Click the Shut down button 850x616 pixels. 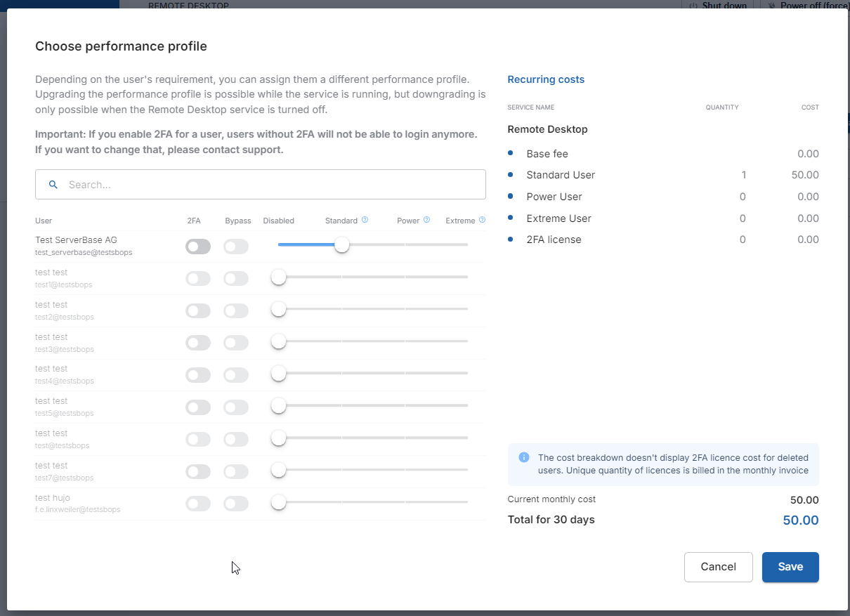(x=719, y=5)
